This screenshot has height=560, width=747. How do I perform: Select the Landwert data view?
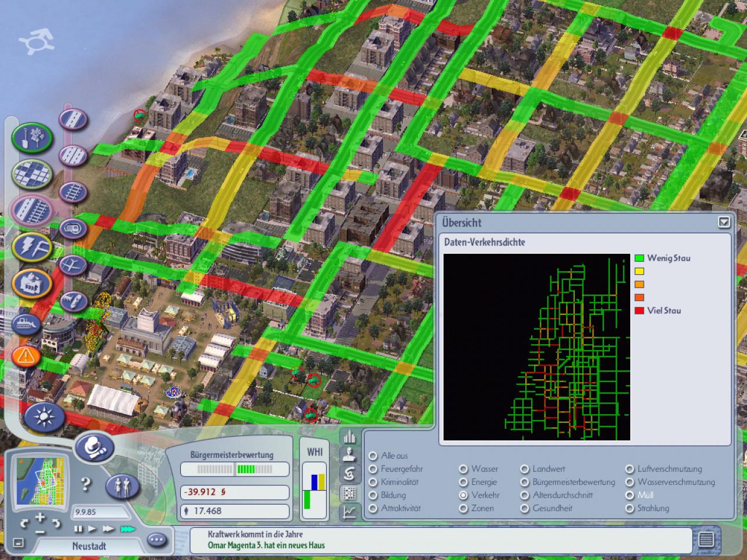[525, 469]
